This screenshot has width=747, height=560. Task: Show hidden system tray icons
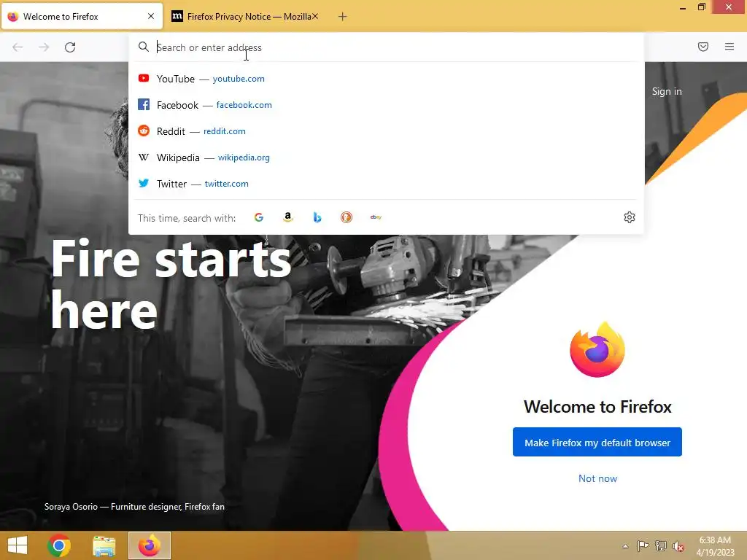tap(625, 546)
